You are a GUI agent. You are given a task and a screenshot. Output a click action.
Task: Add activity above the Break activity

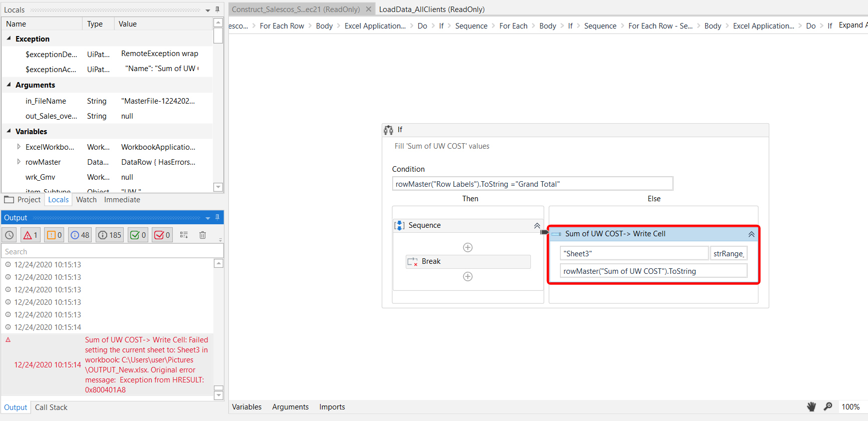pyautogui.click(x=468, y=247)
